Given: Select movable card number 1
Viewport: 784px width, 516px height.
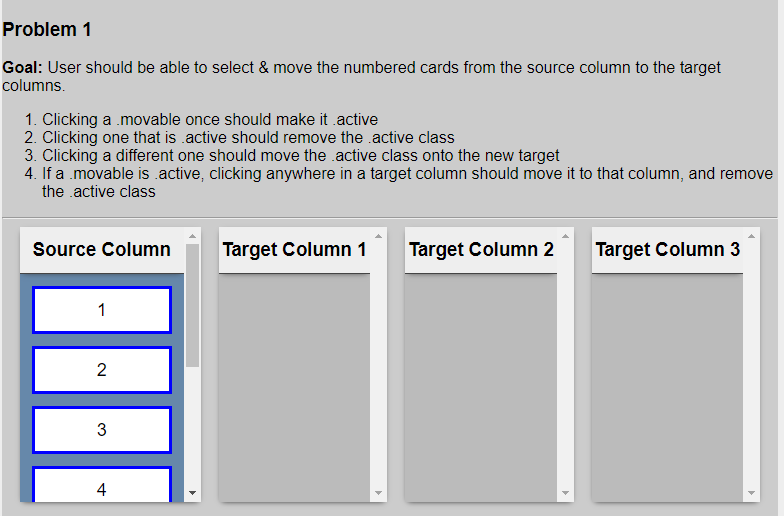Looking at the screenshot, I should [x=102, y=310].
